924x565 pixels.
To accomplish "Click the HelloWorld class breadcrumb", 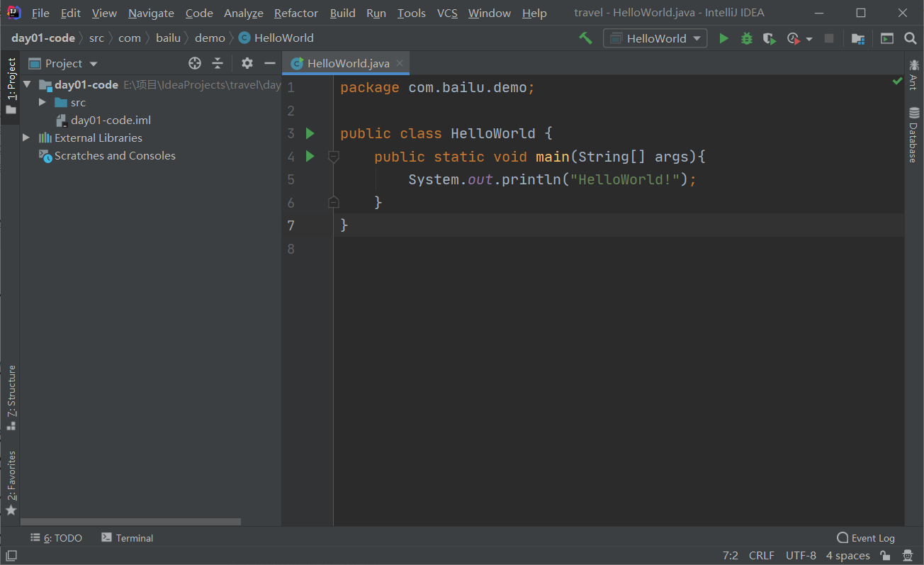I will coord(276,38).
